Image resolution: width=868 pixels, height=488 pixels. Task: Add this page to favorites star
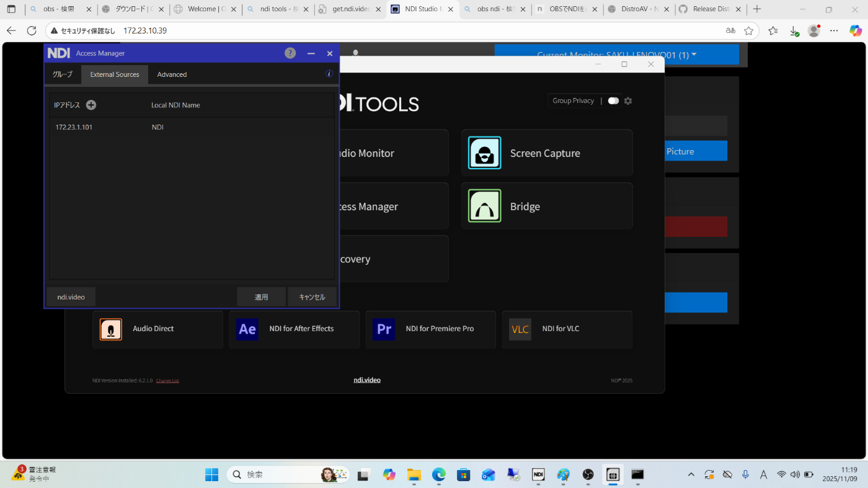tap(748, 30)
